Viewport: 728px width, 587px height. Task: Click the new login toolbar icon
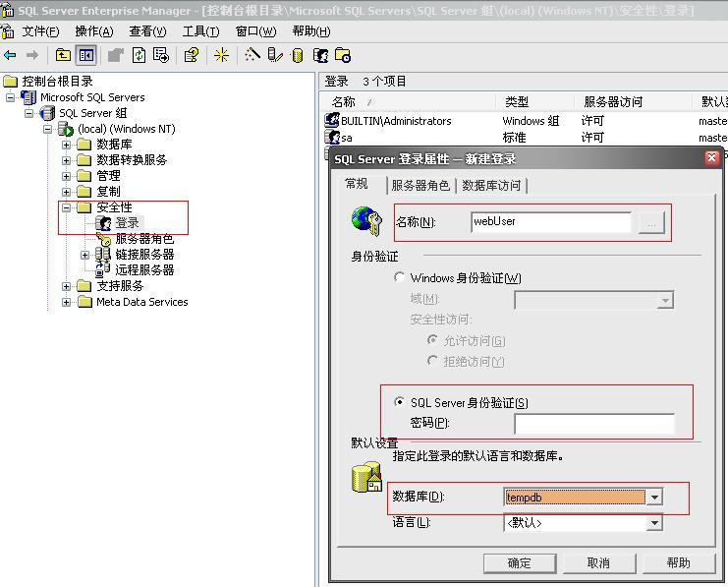coord(320,55)
